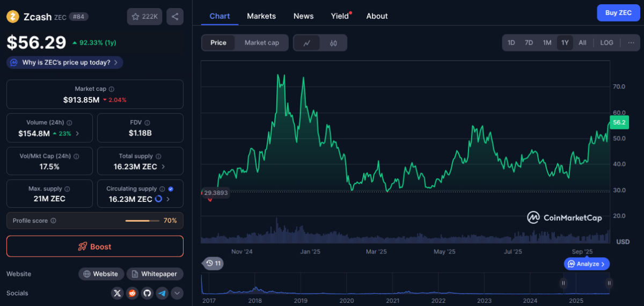644x306 pixels.
Task: Click the $56.29 price text
Action: click(x=36, y=42)
